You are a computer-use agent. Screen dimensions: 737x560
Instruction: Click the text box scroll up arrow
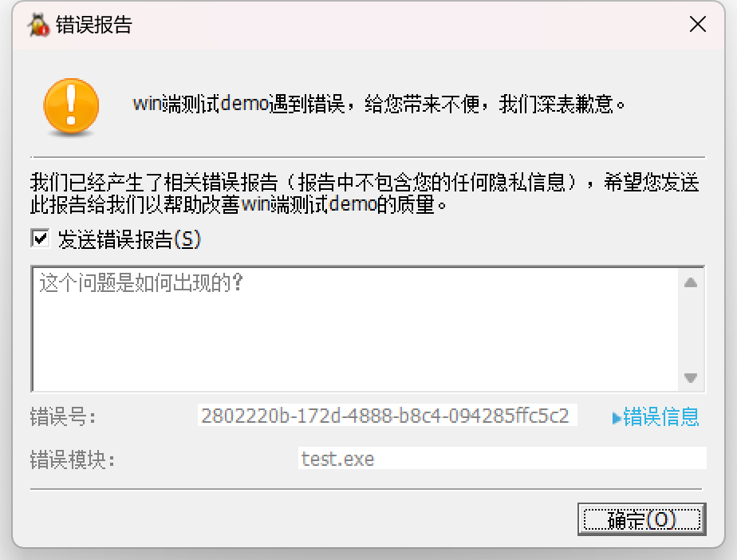pyautogui.click(x=691, y=282)
